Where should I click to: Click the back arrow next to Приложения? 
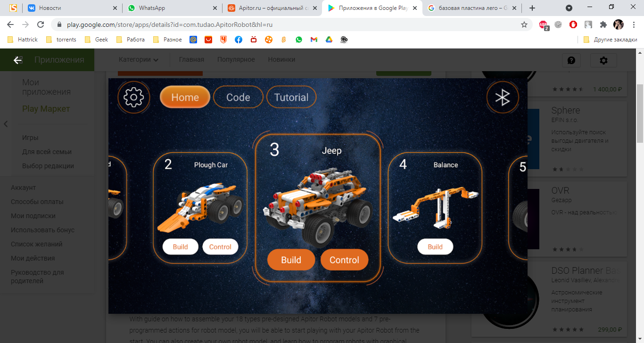[x=18, y=60]
